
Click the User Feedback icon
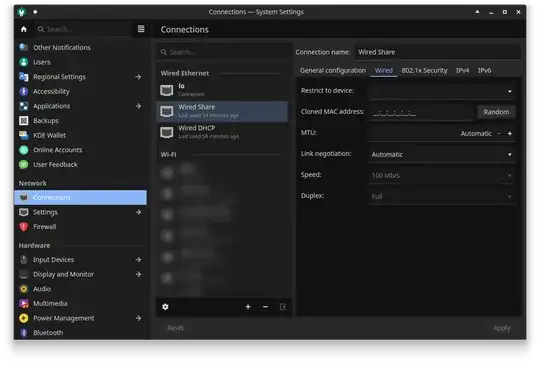24,165
